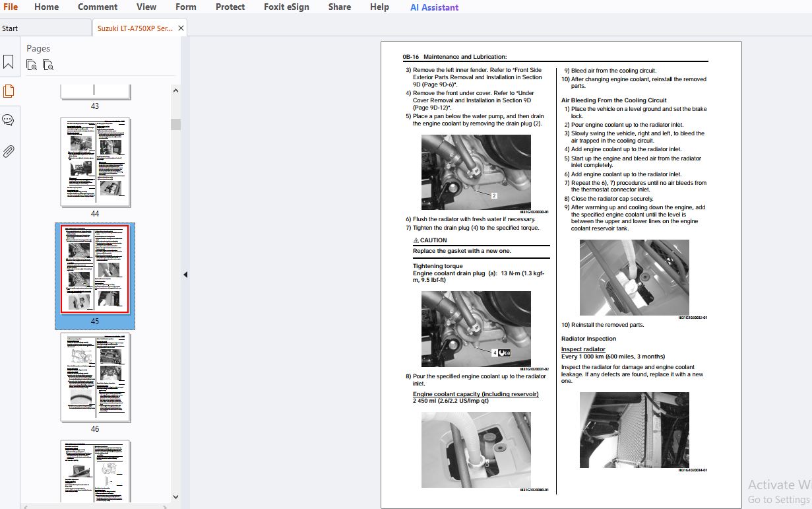Open the Attachments paperclip panel icon
The height and width of the screenshot is (509, 812).
8,151
